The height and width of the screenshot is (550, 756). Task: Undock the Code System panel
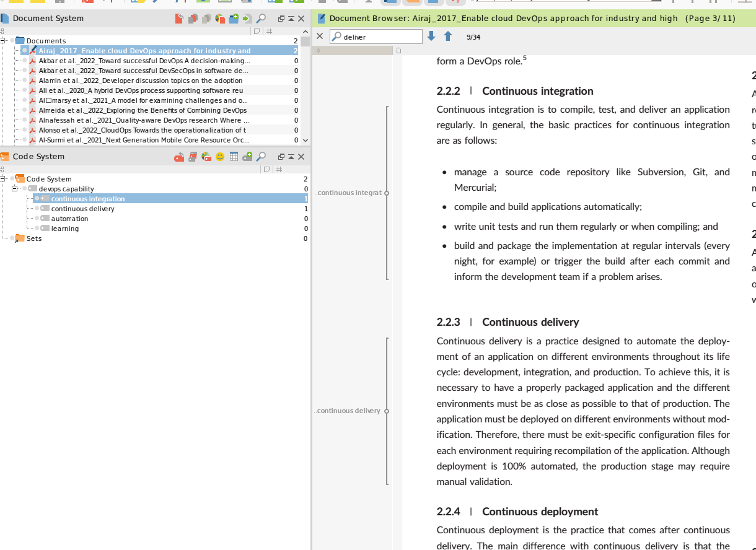click(281, 157)
